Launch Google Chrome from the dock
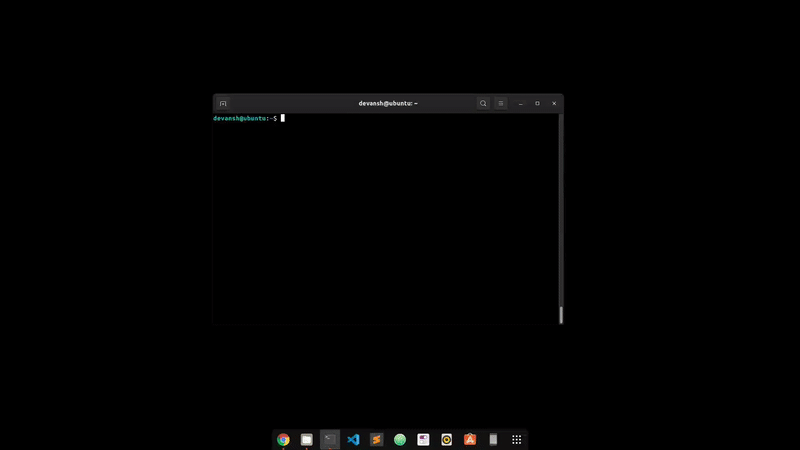 click(283, 439)
